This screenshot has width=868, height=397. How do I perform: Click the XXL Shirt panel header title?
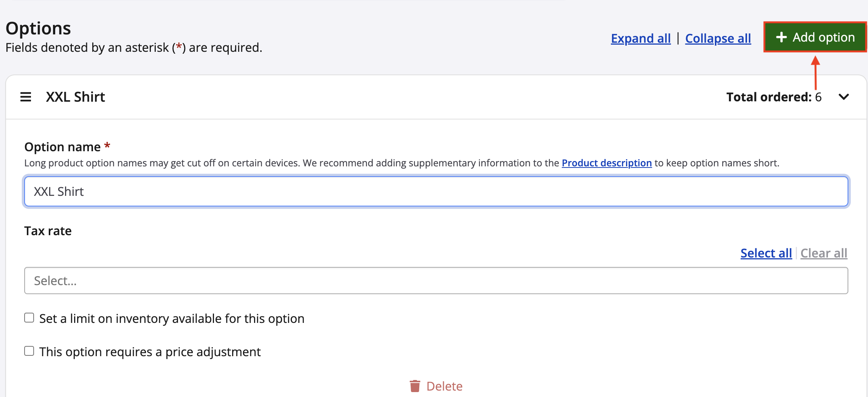[76, 97]
